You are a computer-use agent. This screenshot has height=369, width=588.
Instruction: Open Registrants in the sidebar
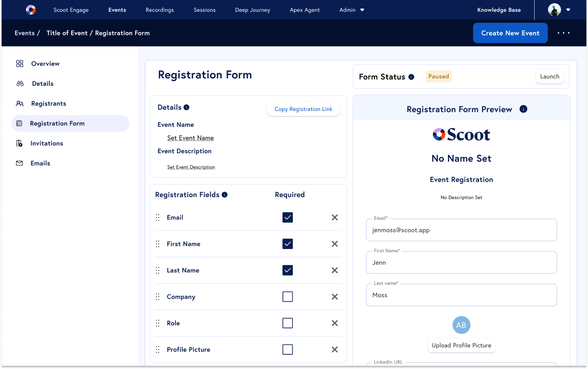[48, 104]
